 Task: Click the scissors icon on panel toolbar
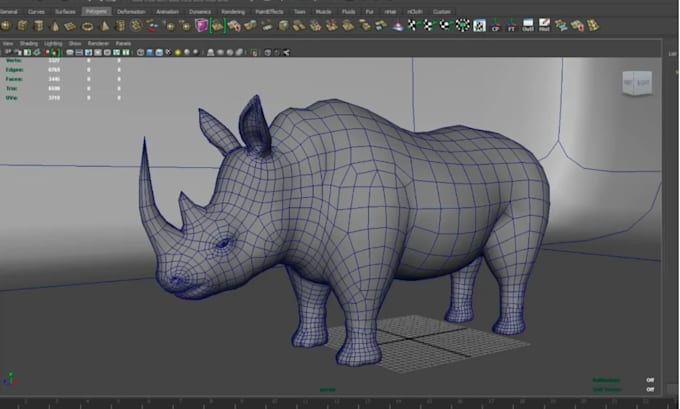tap(286, 52)
